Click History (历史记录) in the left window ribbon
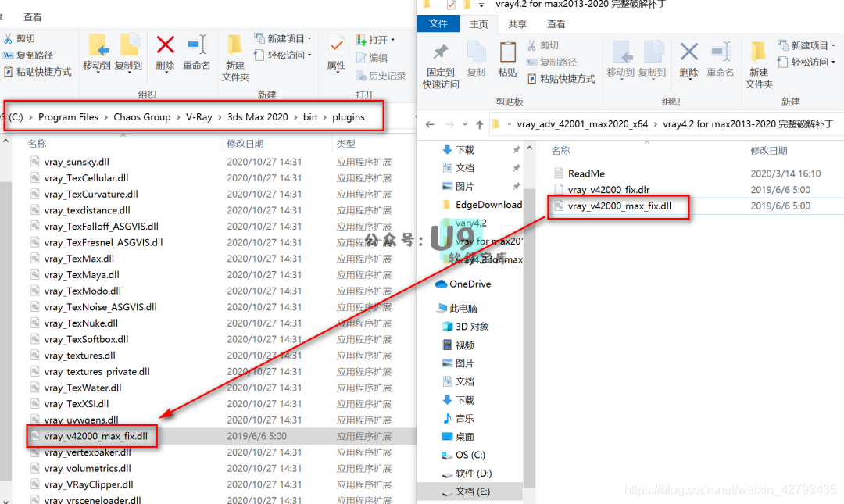The image size is (844, 504). coord(381,76)
